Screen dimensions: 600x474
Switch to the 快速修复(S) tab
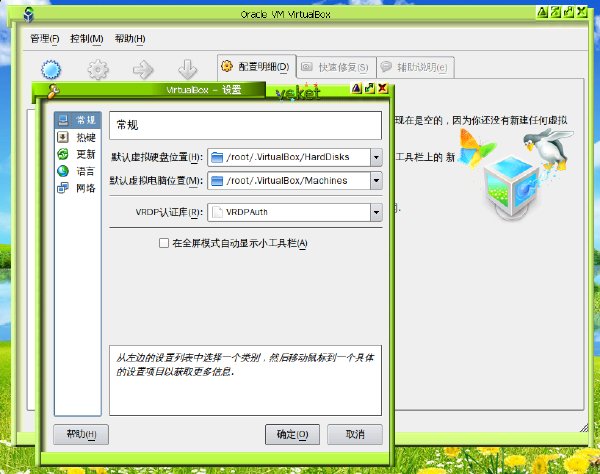pos(336,67)
